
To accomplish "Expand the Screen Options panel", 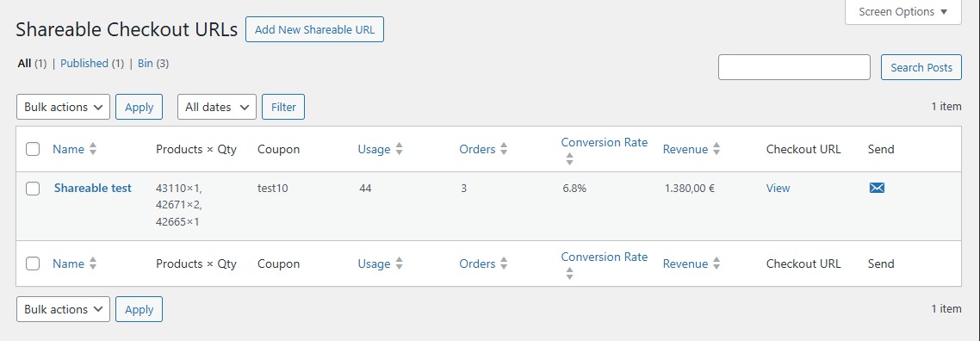I will point(903,12).
